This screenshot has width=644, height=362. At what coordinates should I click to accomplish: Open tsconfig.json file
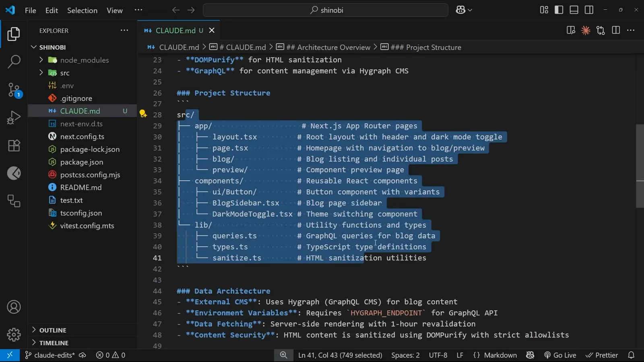82,213
